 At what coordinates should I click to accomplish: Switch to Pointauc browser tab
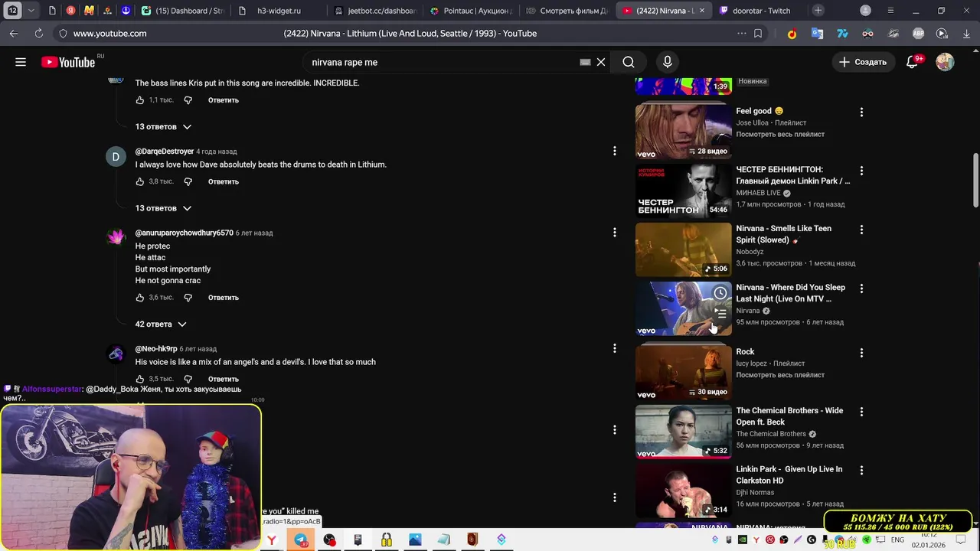tap(471, 11)
